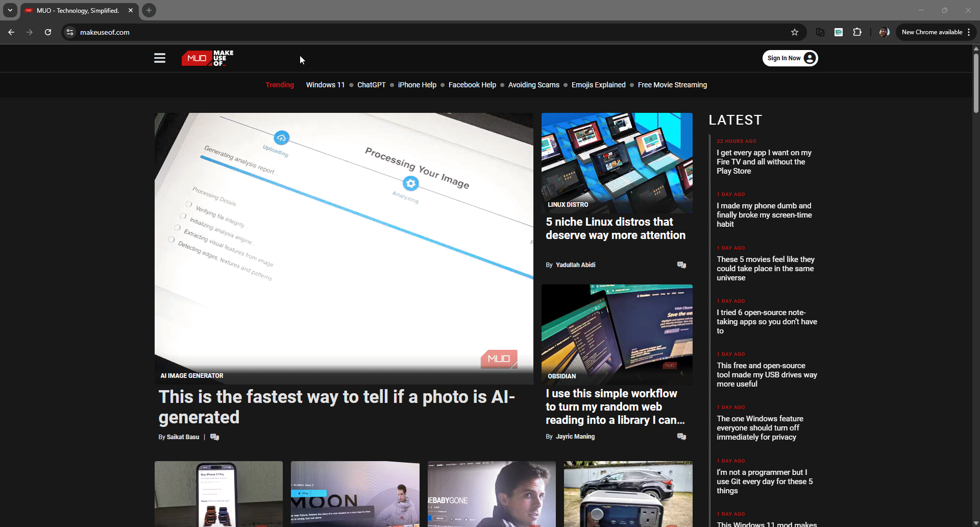Click the copy-style extension icon in toolbar
This screenshot has height=527, width=980.
820,32
